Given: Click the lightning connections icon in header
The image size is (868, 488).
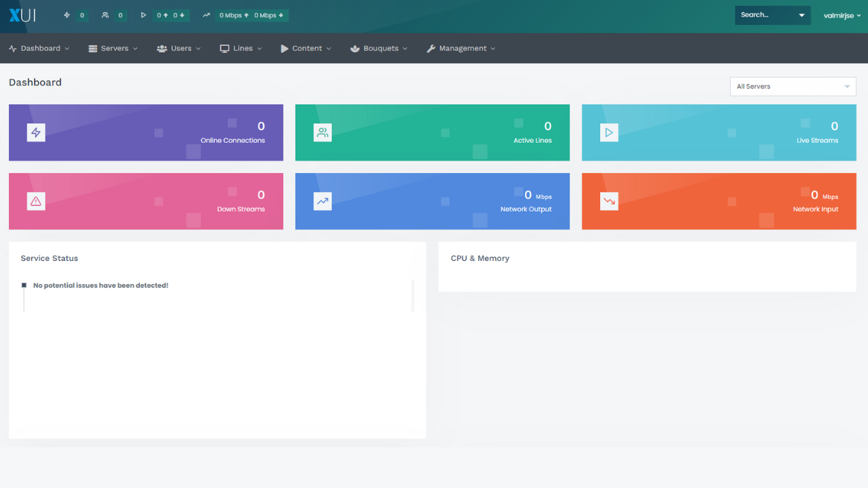Looking at the screenshot, I should (x=66, y=15).
